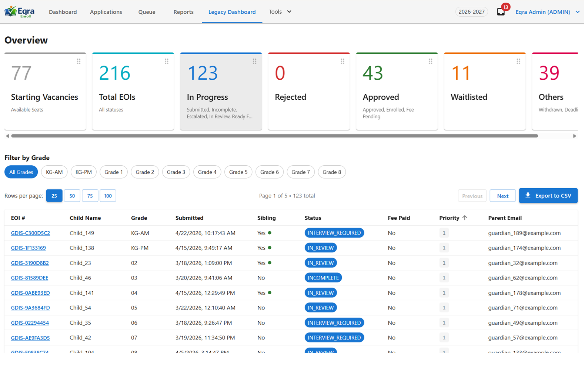This screenshot has height=371, width=588.
Task: Grab the drag handle on Rejected card
Action: click(x=343, y=62)
